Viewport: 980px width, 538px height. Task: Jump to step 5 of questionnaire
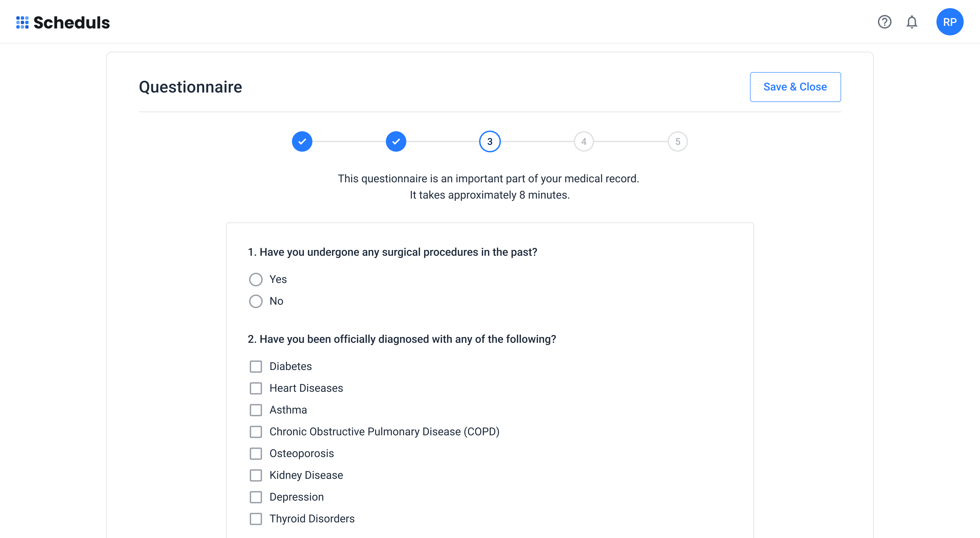point(678,141)
